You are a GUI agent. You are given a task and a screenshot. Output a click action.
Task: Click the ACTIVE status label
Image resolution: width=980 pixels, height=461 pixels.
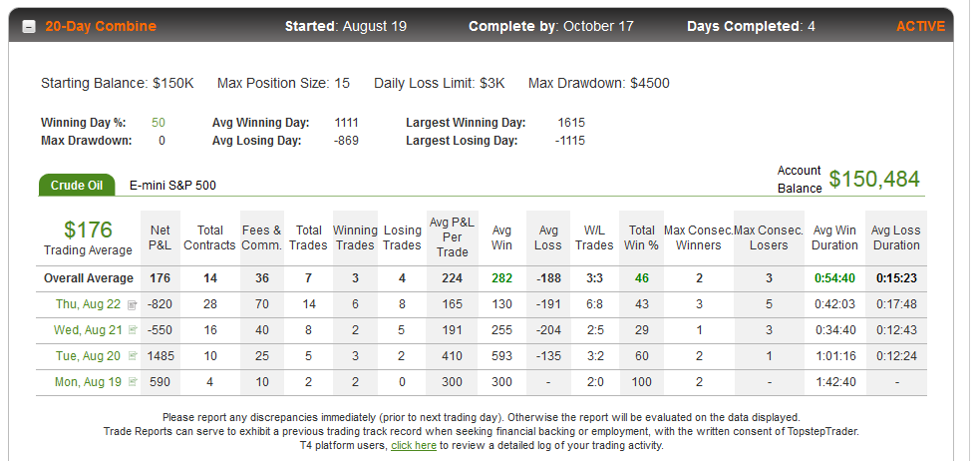point(920,26)
